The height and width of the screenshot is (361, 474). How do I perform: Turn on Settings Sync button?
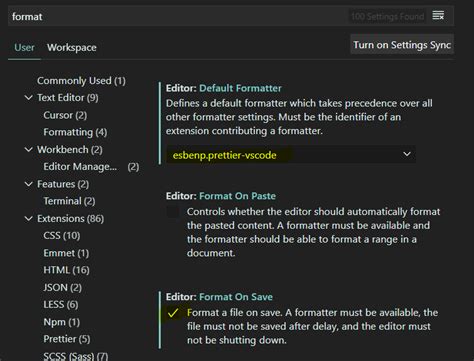pos(402,45)
